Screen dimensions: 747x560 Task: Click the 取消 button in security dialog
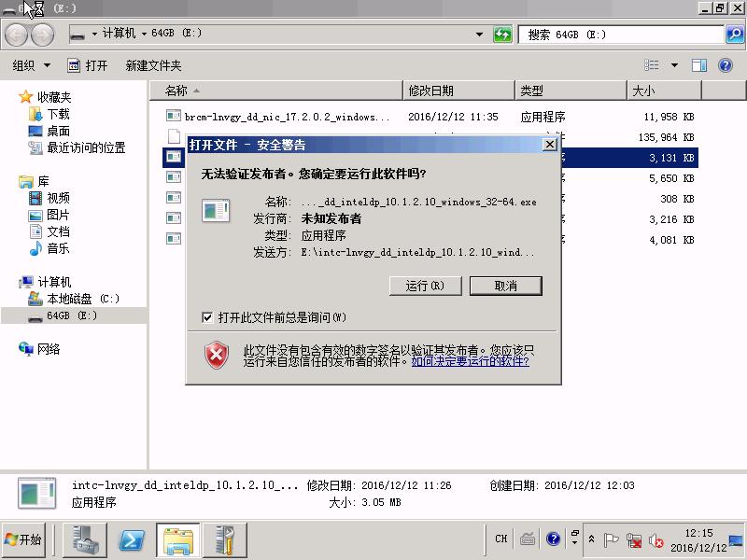[505, 286]
